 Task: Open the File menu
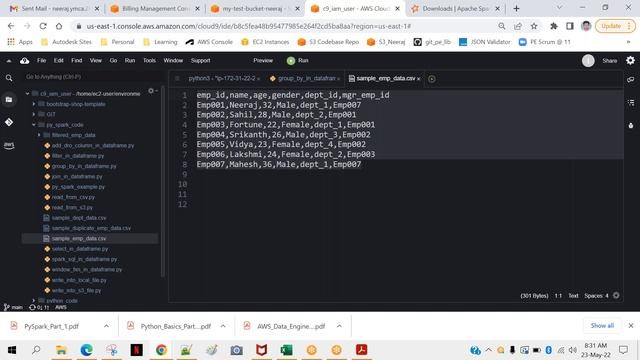(x=42, y=60)
